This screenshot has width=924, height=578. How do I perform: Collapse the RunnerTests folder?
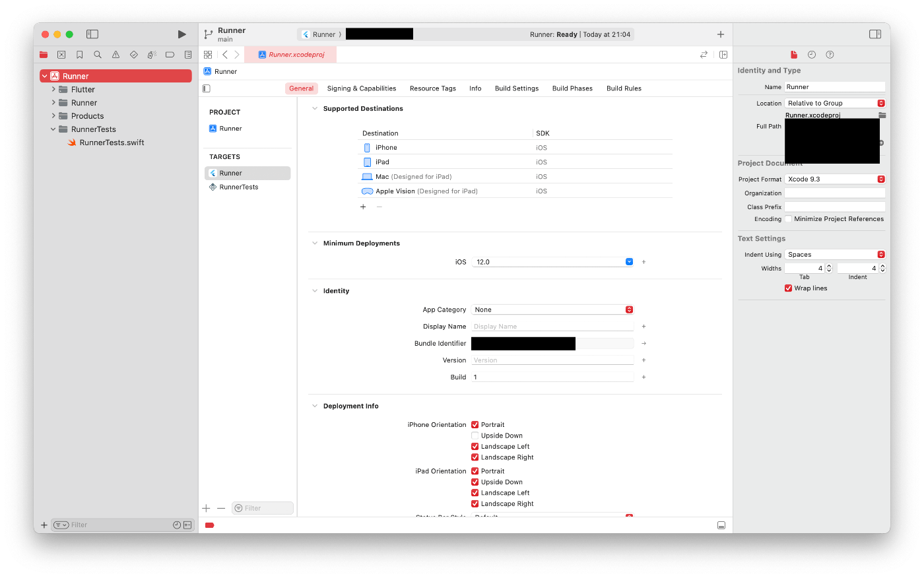coord(53,129)
